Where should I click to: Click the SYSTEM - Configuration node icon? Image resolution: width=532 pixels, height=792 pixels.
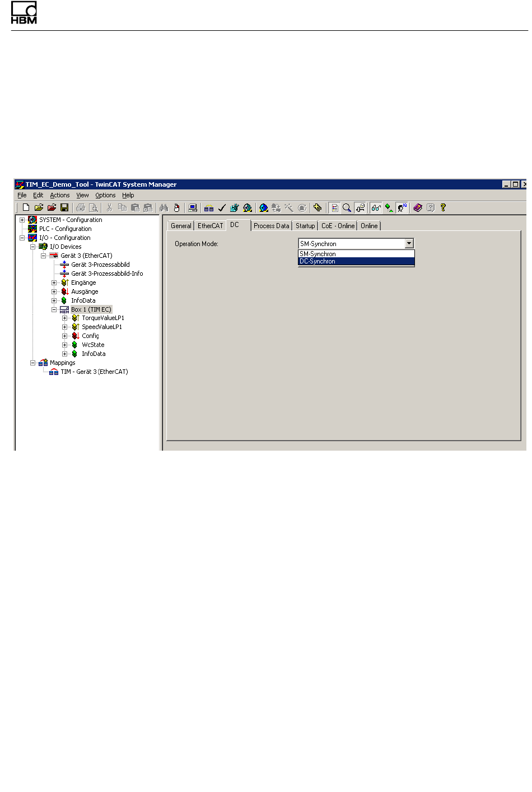click(x=32, y=220)
